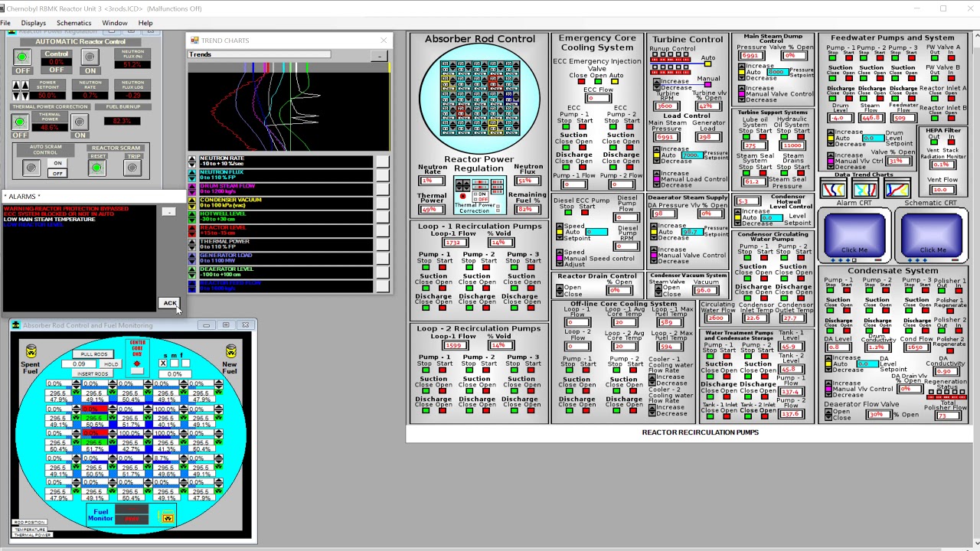
Task: Switch thermal power correction ON
Action: click(79, 122)
